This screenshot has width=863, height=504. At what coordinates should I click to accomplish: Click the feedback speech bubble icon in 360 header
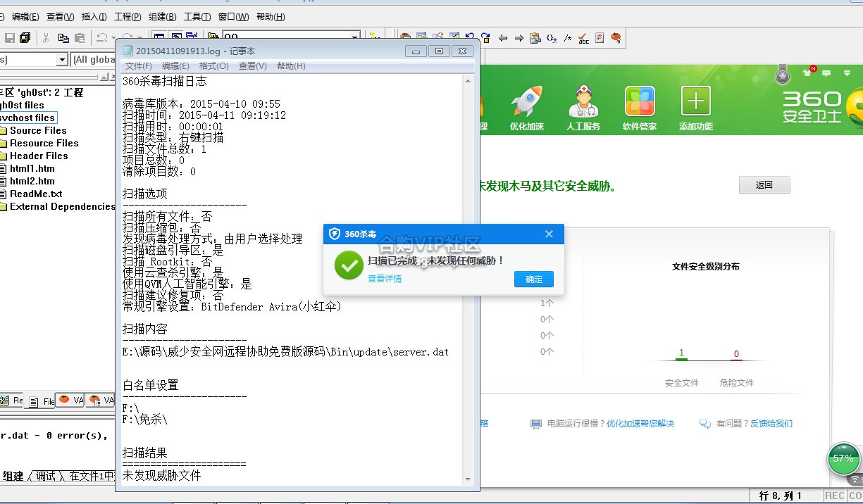[826, 73]
